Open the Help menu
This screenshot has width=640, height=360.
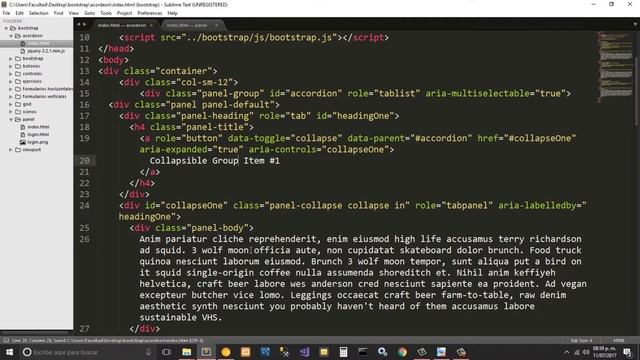click(x=172, y=13)
